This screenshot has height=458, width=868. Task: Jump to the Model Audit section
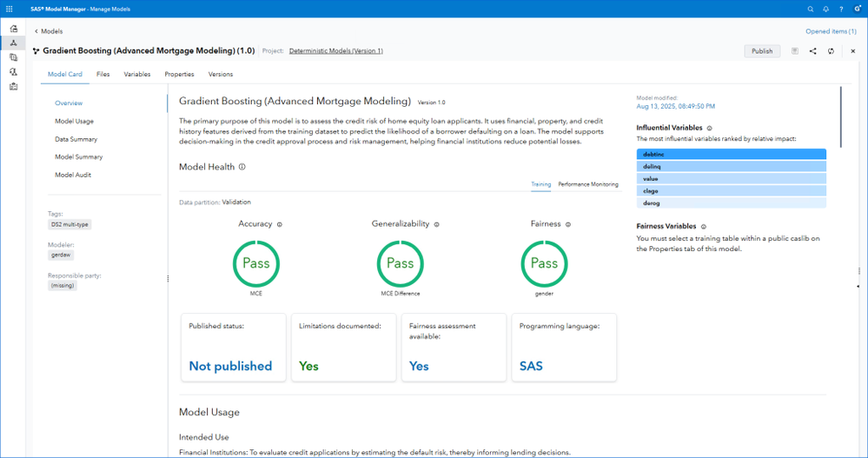click(72, 175)
